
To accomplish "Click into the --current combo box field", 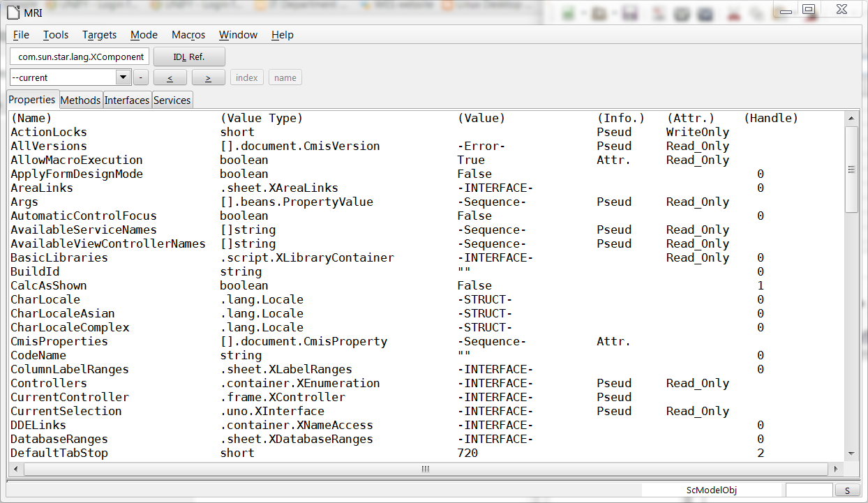I will [63, 77].
